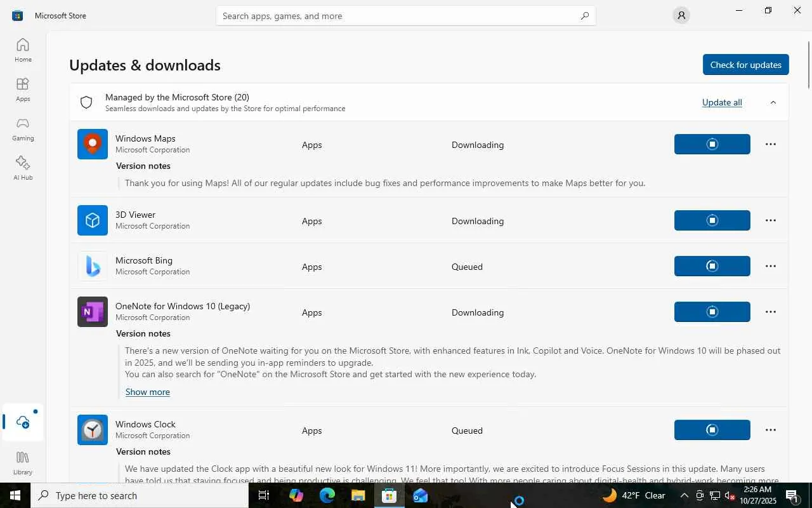
Task: Open the Meet Now camera icon in system tray
Action: [x=700, y=495]
